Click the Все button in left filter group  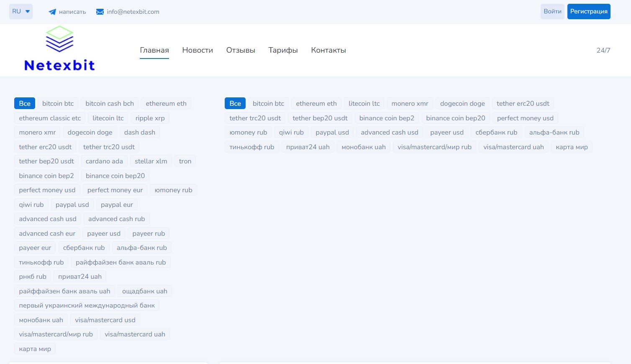25,104
